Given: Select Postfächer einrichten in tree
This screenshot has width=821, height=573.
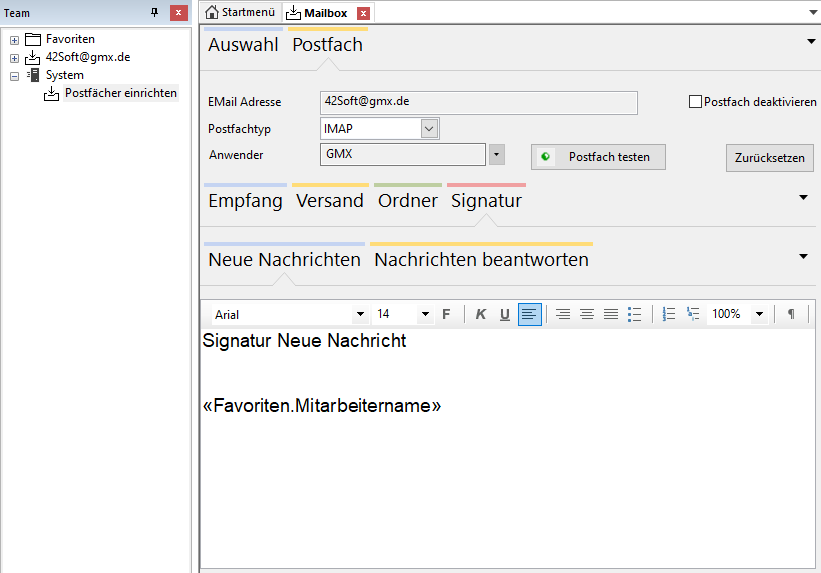Looking at the screenshot, I should (x=121, y=93).
